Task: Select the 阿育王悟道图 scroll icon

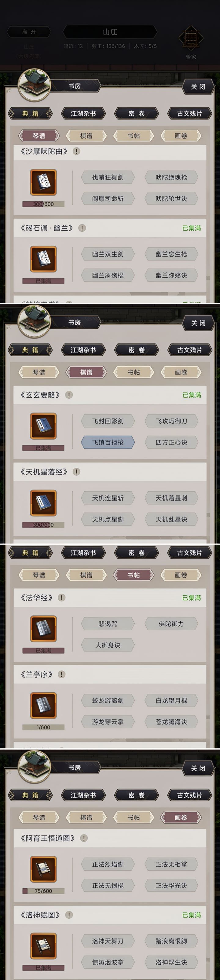Action: tap(43, 870)
